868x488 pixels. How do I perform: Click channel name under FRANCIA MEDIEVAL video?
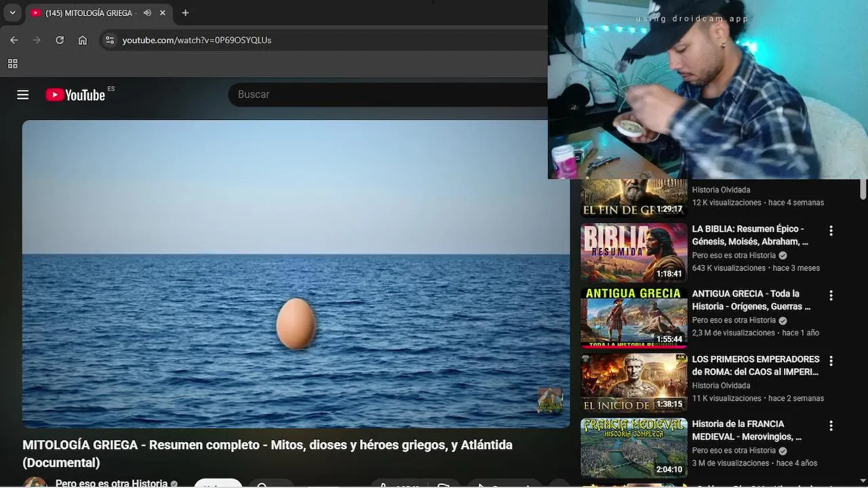(734, 451)
